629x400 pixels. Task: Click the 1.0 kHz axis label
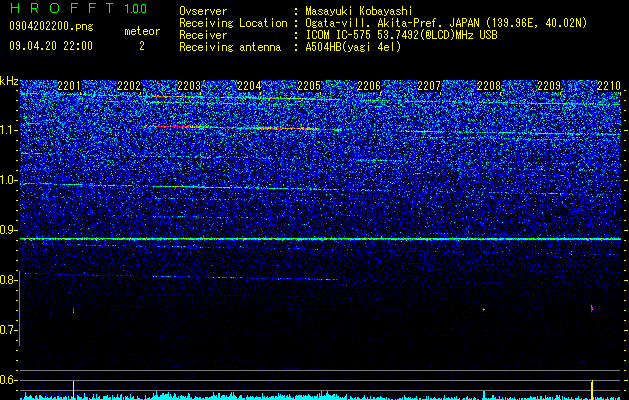[8, 181]
